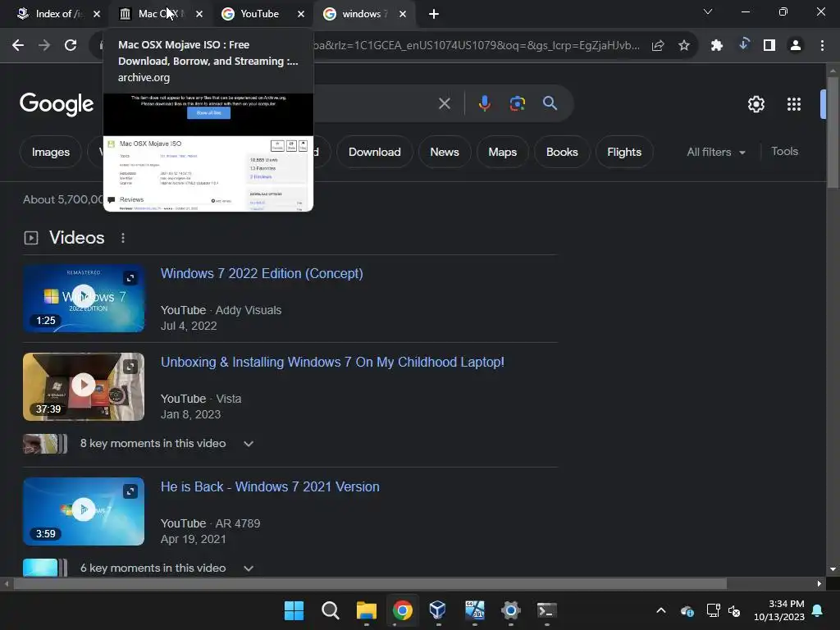Open Settings app from the taskbar
Viewport: 840px width, 630px height.
(x=510, y=610)
